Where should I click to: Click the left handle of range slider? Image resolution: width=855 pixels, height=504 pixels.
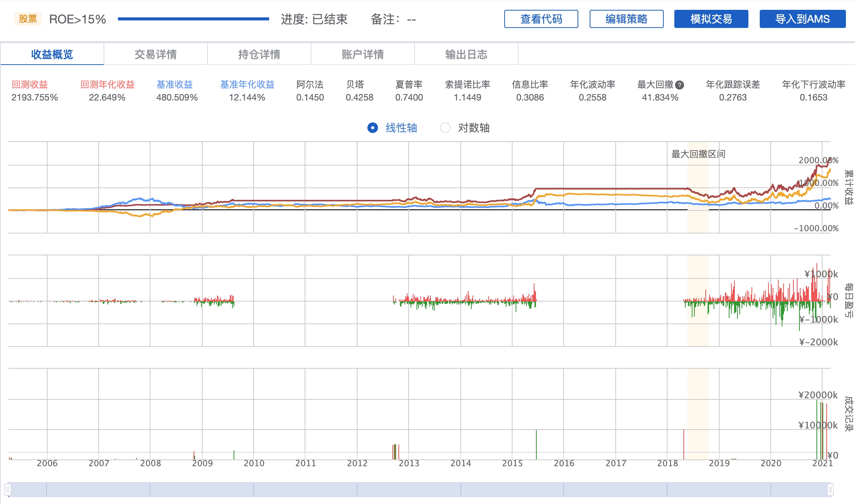click(8, 490)
